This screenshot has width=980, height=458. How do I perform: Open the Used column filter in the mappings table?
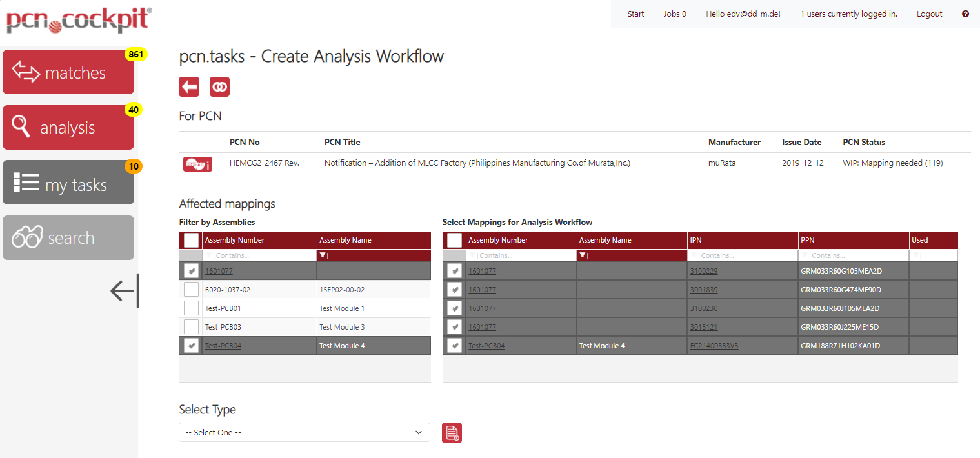point(914,255)
